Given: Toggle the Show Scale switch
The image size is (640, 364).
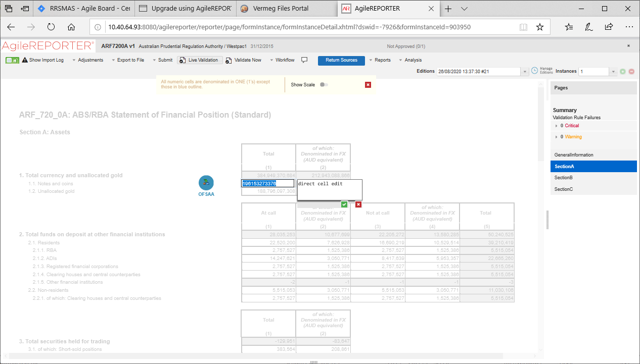Looking at the screenshot, I should (x=324, y=85).
